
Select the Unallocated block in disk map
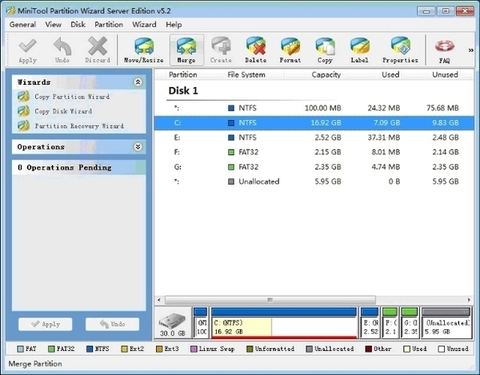click(x=447, y=323)
